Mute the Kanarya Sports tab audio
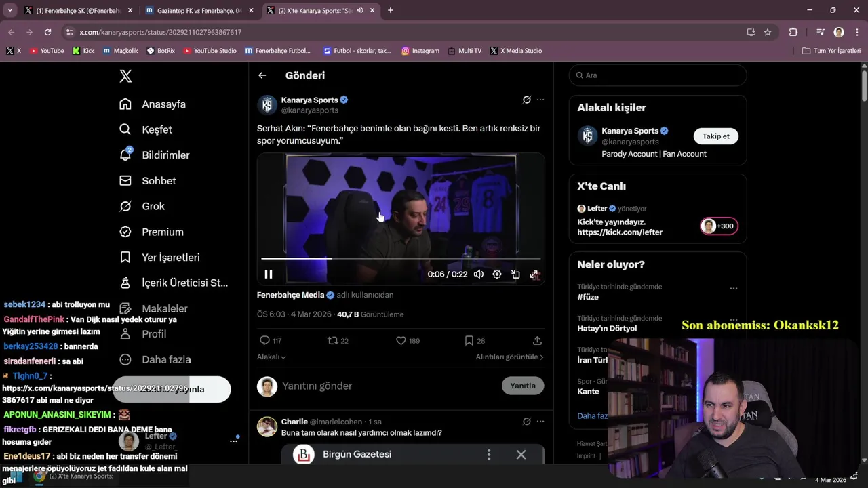The height and width of the screenshot is (488, 868). 360,11
